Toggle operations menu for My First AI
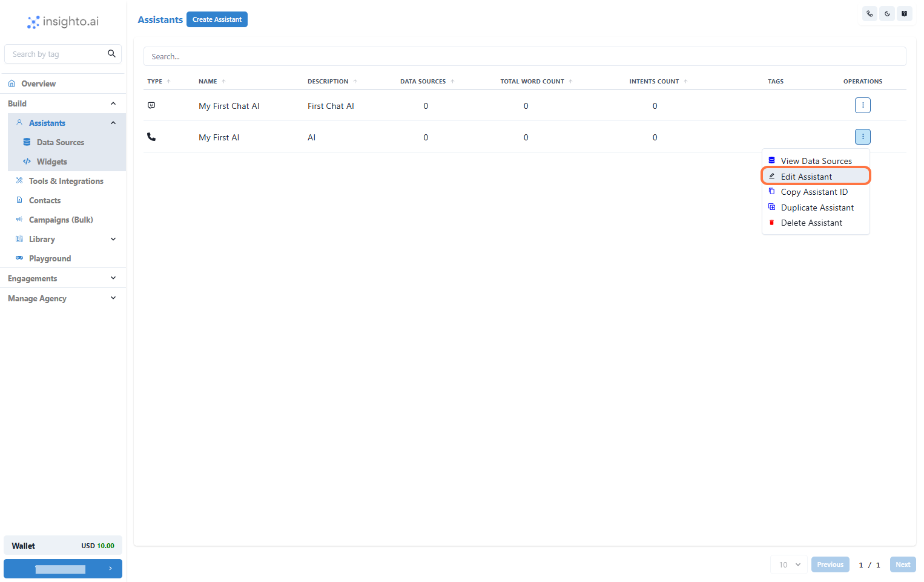The height and width of the screenshot is (582, 924). [x=863, y=137]
